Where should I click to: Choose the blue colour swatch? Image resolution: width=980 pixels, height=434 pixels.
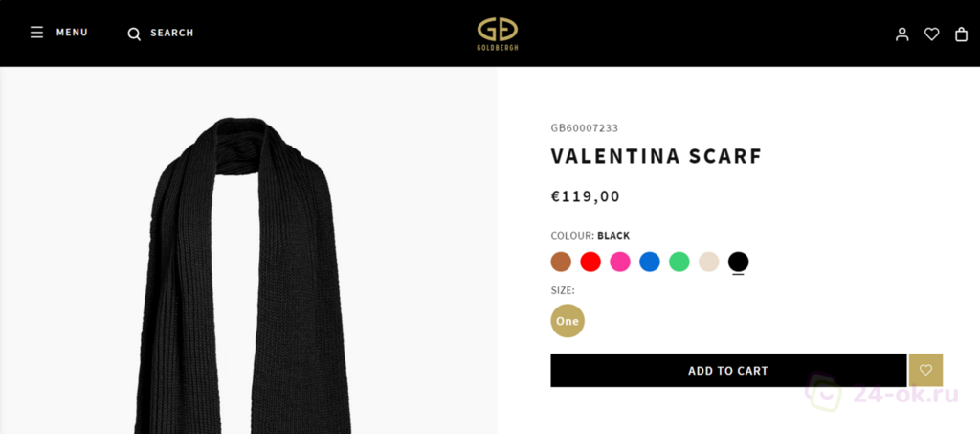pos(650,262)
